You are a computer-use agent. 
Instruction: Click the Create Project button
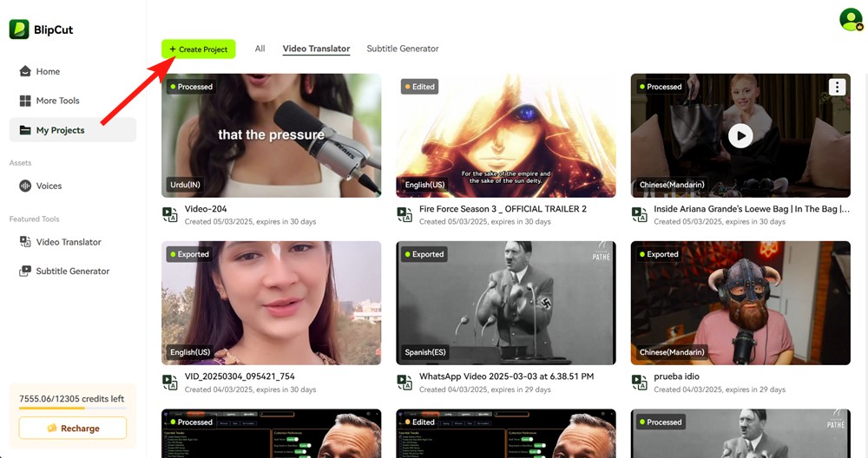pos(198,49)
